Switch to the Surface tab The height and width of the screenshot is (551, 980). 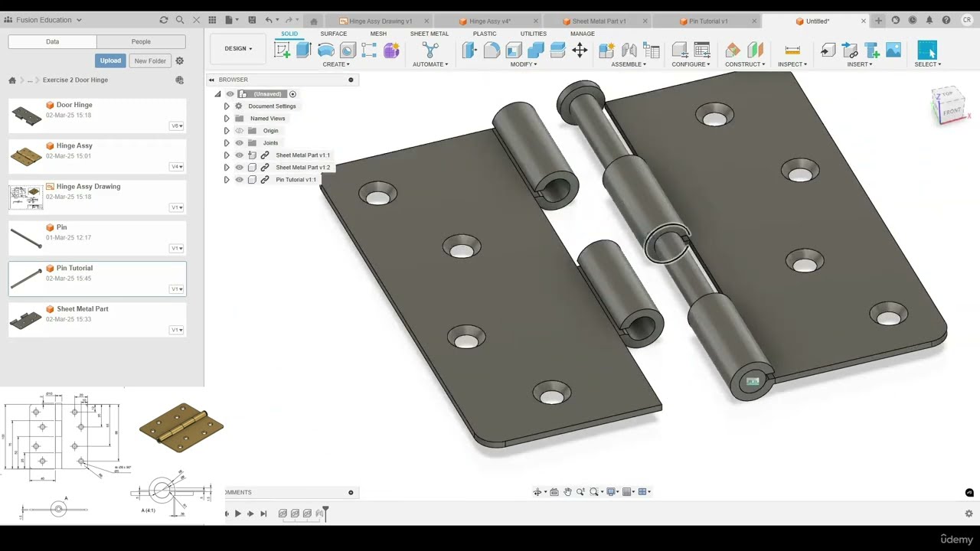tap(333, 34)
